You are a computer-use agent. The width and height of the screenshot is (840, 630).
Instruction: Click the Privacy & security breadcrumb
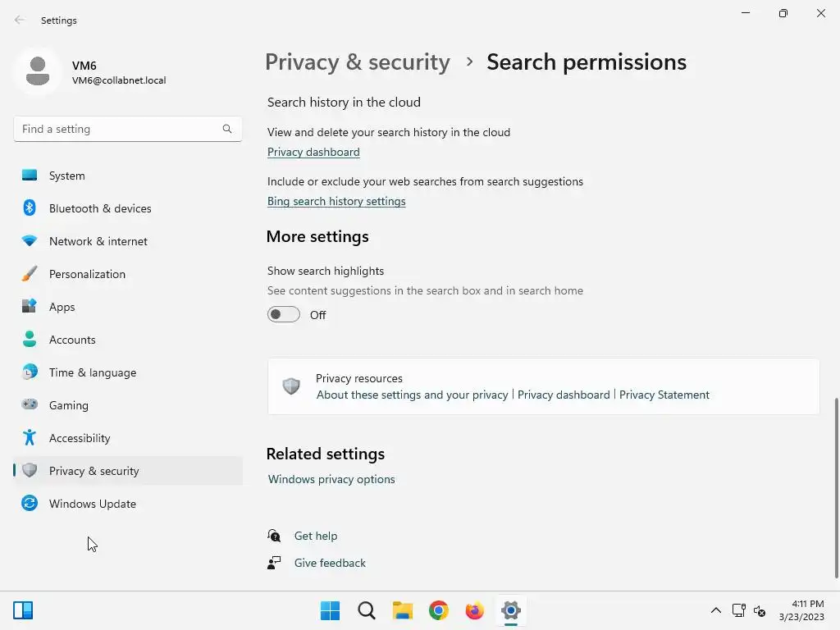pos(357,62)
